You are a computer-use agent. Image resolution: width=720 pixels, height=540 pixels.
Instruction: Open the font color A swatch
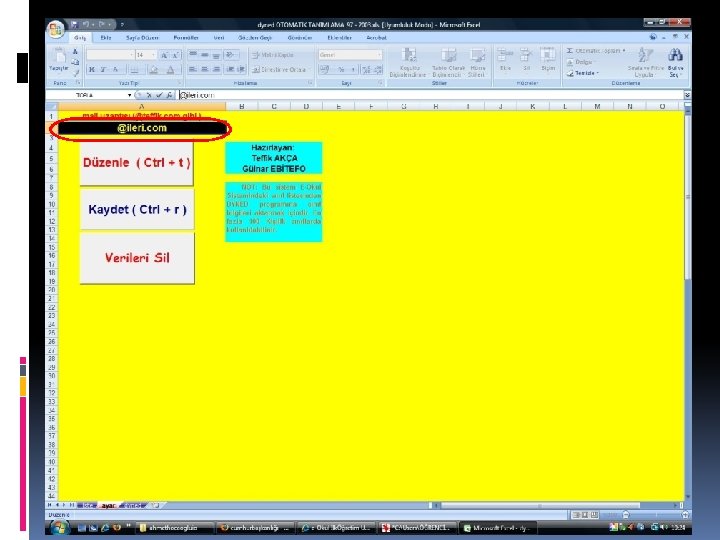tap(170, 70)
